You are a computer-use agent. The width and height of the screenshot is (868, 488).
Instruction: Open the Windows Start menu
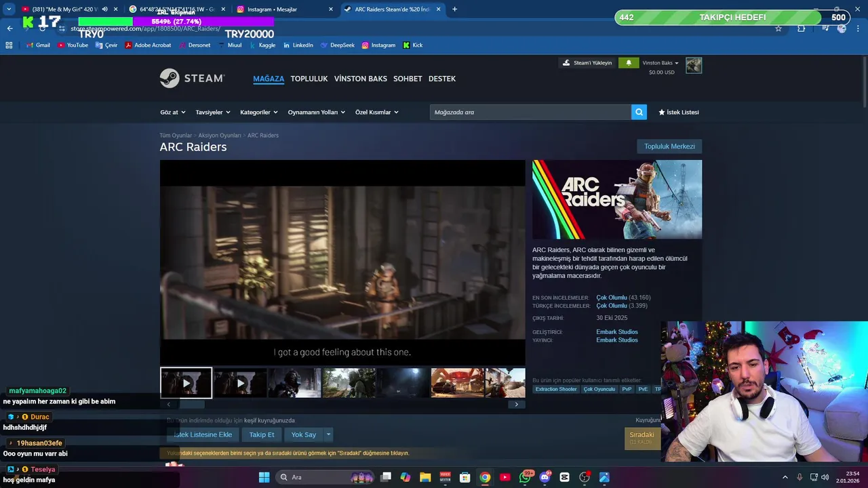point(264,477)
